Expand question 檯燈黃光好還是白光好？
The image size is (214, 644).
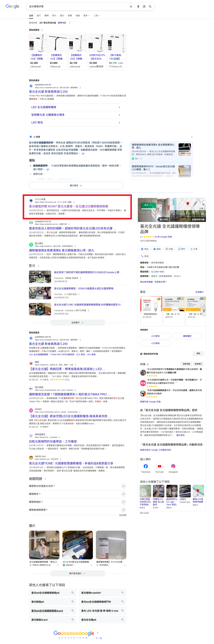[x=124, y=486]
